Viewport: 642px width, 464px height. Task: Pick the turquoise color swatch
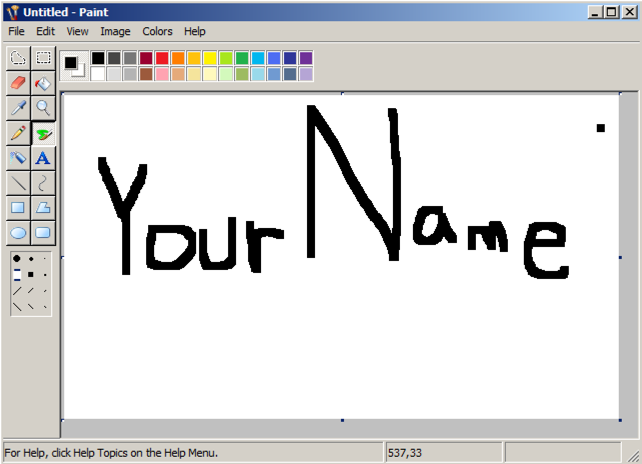258,58
